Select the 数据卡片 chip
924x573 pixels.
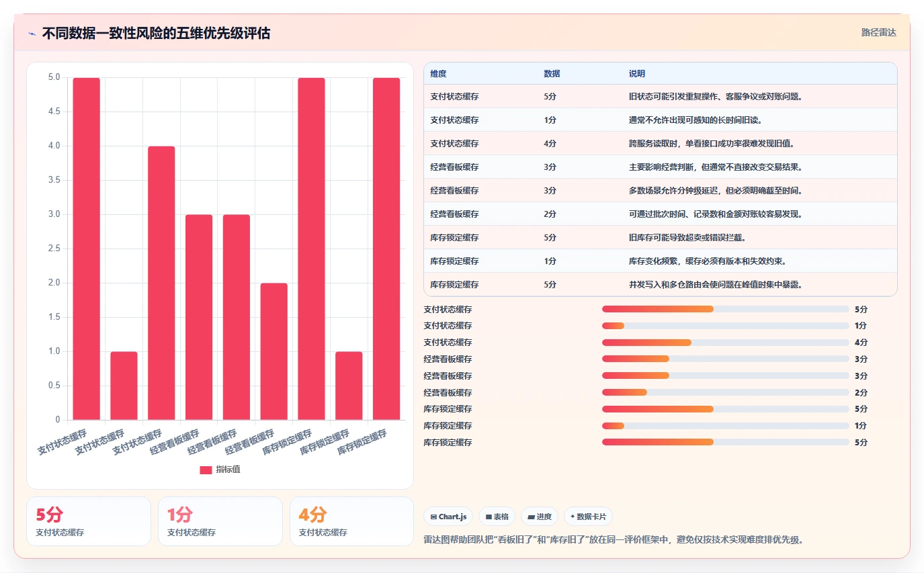click(x=588, y=517)
